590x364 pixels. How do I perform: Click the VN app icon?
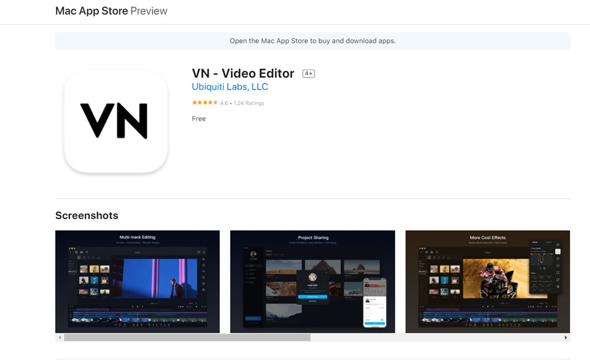(x=116, y=121)
